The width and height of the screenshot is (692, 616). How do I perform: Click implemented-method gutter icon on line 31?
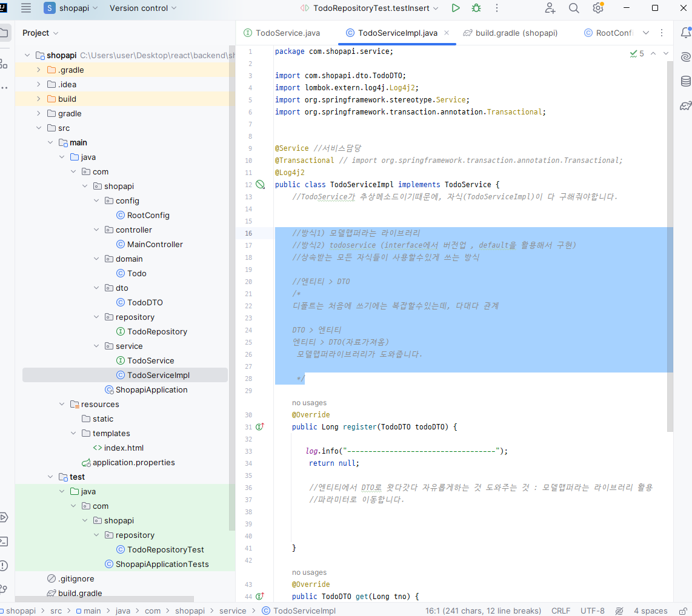[260, 426]
